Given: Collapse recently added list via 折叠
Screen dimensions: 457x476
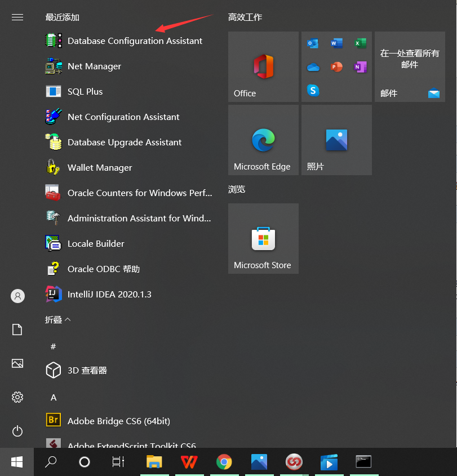Looking at the screenshot, I should coord(57,319).
